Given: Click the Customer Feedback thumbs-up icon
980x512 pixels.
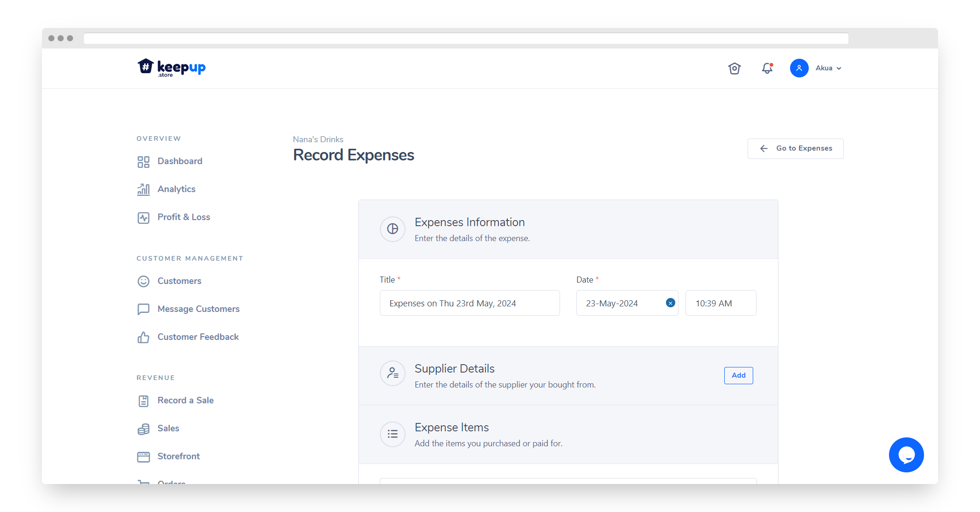Looking at the screenshot, I should click(143, 337).
